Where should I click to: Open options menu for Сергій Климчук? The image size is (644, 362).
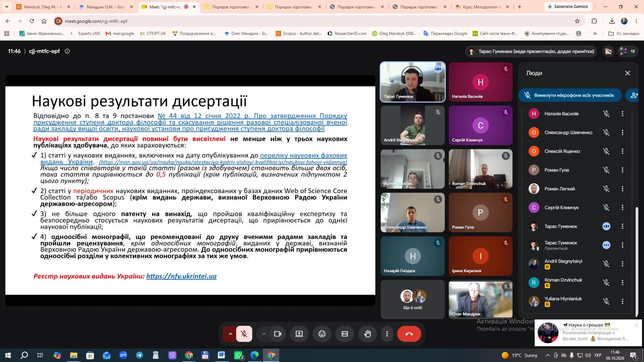(x=623, y=207)
